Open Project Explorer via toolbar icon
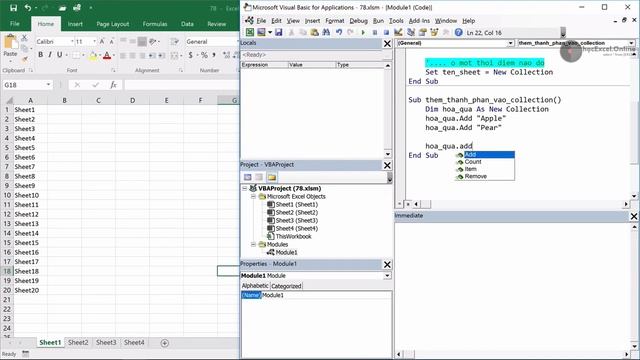Image resolution: width=640 pixels, height=360 pixels. pyautogui.click(x=411, y=32)
